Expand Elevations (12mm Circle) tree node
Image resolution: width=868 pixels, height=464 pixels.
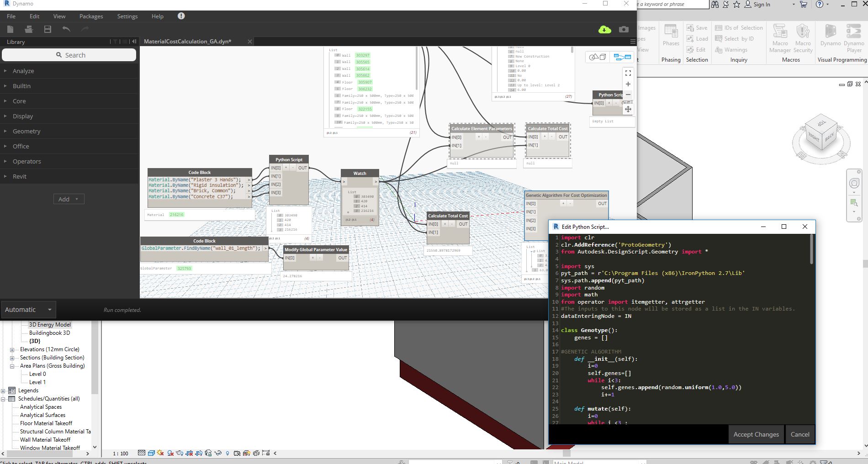pos(12,350)
